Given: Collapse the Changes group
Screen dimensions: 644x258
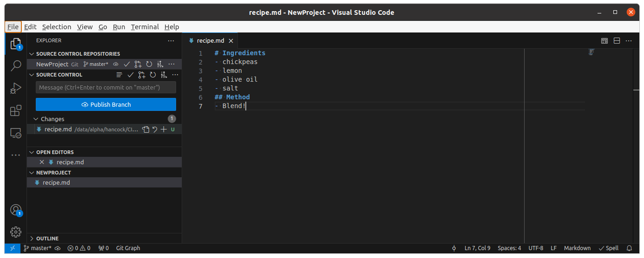Looking at the screenshot, I should tap(36, 119).
